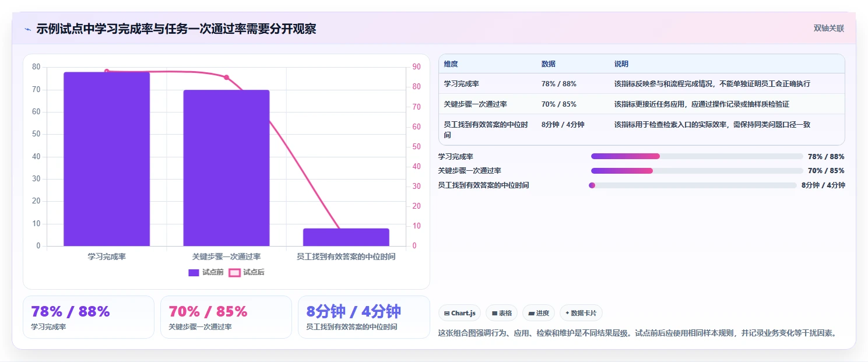
Task: Click the x-axis label 学习完成率
Action: coord(107,256)
